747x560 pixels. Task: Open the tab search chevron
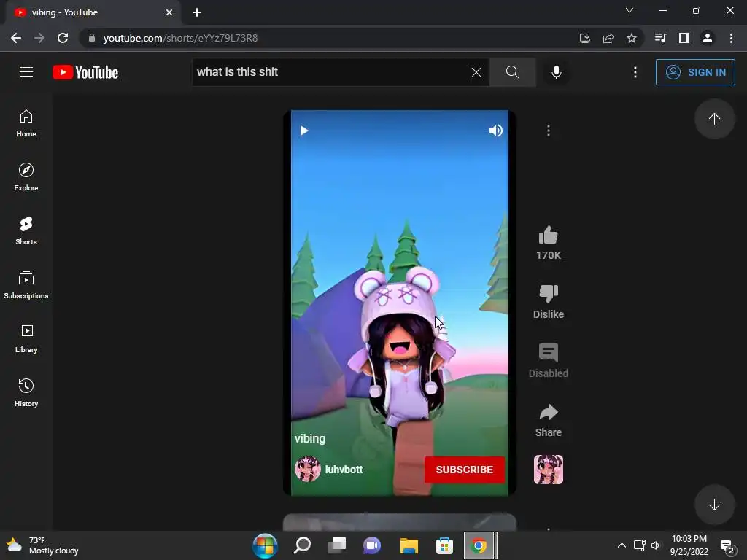pyautogui.click(x=630, y=10)
